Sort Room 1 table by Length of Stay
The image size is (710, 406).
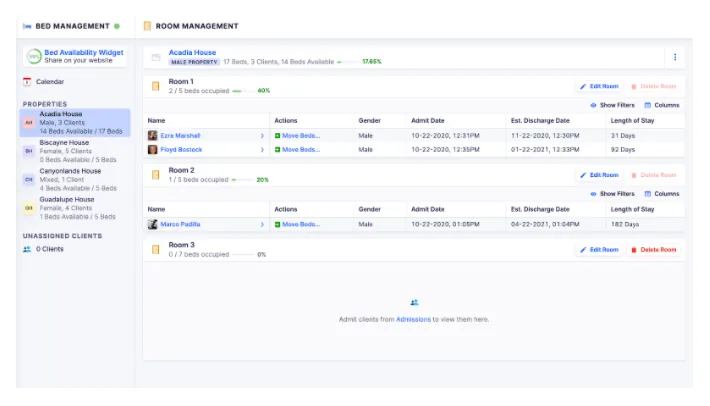(x=632, y=120)
